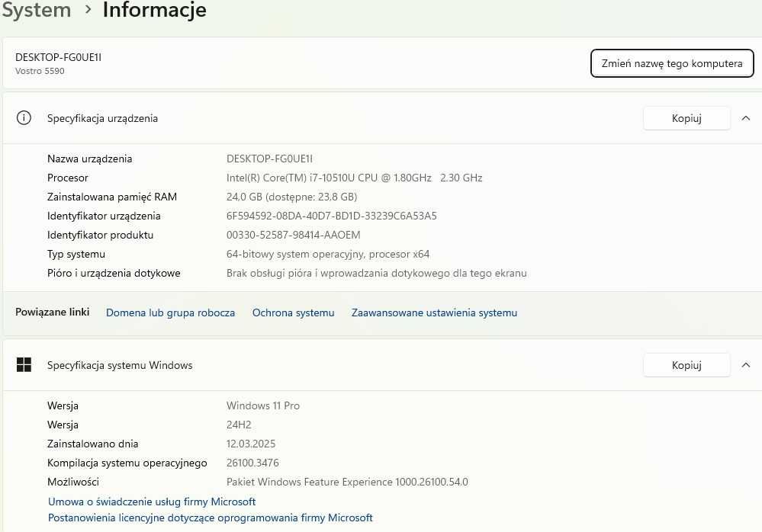Screen dimensions: 762x532
Task: Select 64-bitowy system operacyjny value
Action: click(x=327, y=254)
